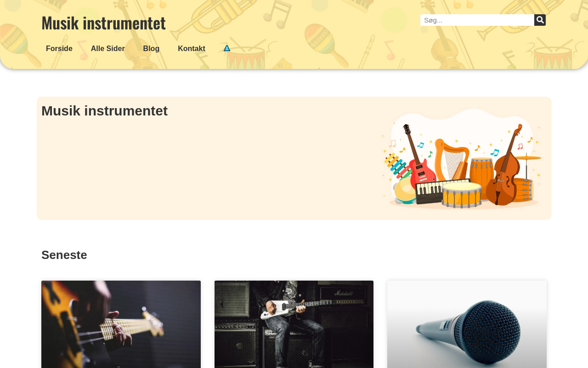The image size is (588, 368).
Task: Click the tall orange conga drums in the illustration
Action: tap(481, 172)
